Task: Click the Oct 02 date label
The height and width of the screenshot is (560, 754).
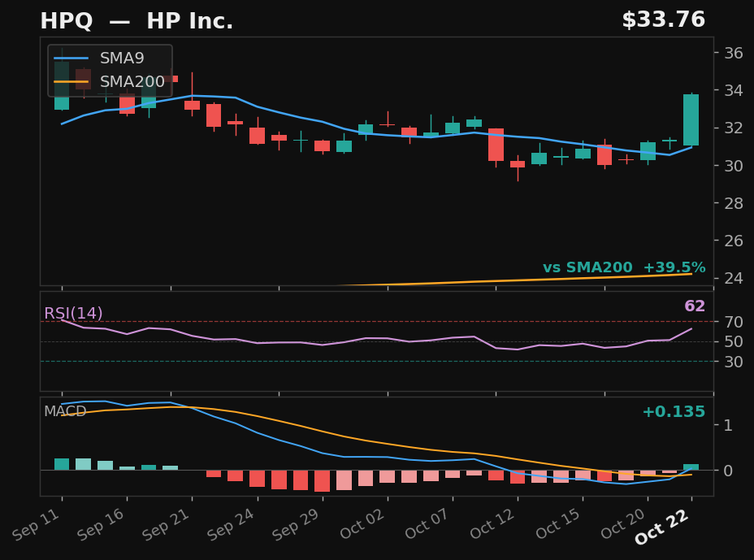Action: click(362, 523)
